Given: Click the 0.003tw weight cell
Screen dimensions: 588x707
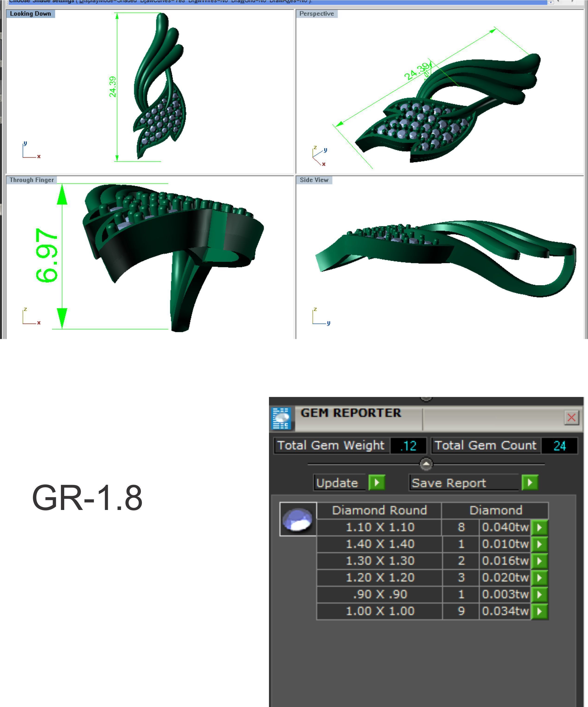Looking at the screenshot, I should point(505,595).
